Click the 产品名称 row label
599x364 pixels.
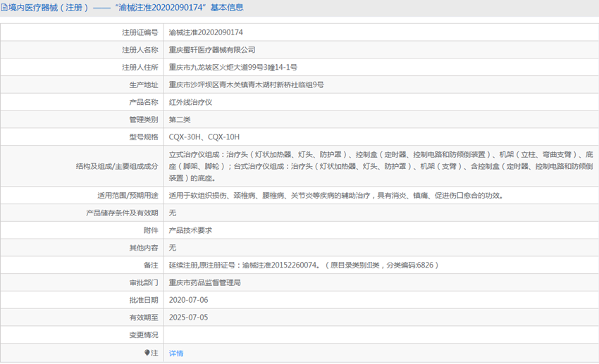[x=144, y=102]
